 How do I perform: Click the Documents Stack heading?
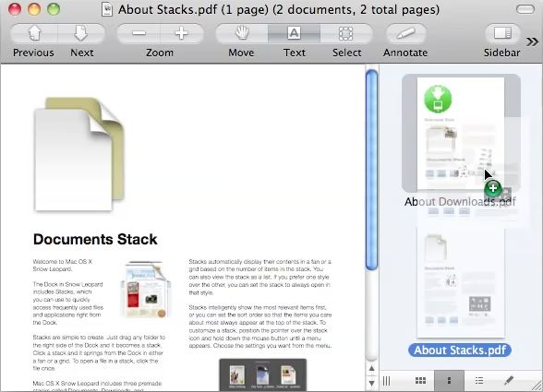click(95, 239)
